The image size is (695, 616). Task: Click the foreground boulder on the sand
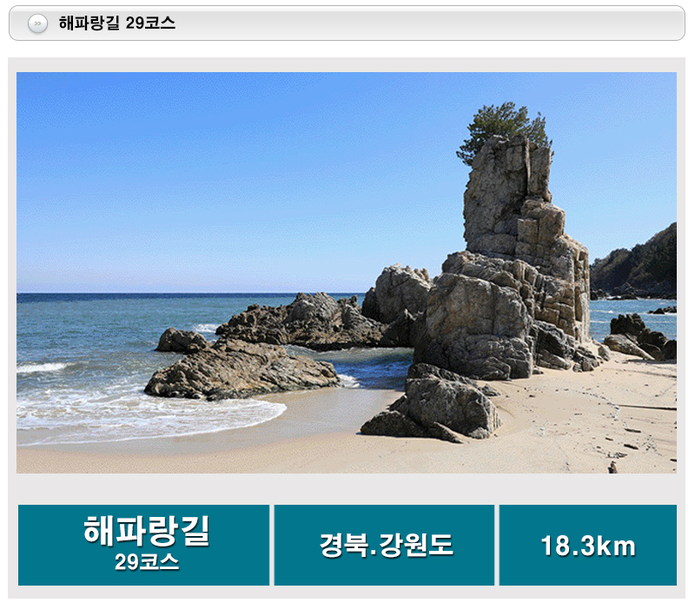437,406
